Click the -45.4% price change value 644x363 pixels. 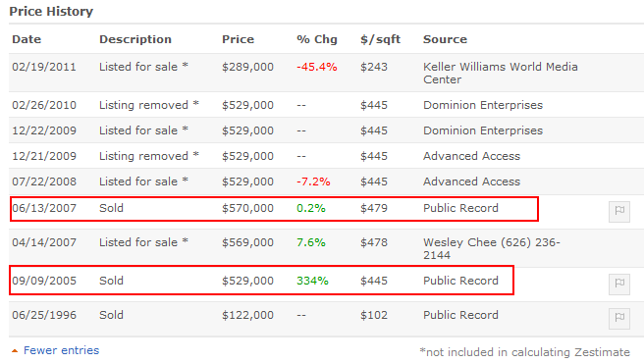tap(317, 67)
